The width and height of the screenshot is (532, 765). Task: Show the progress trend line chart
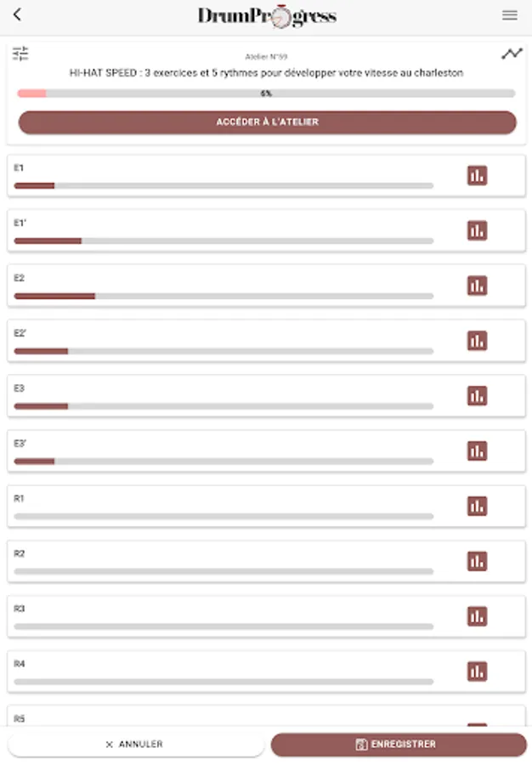tap(512, 54)
